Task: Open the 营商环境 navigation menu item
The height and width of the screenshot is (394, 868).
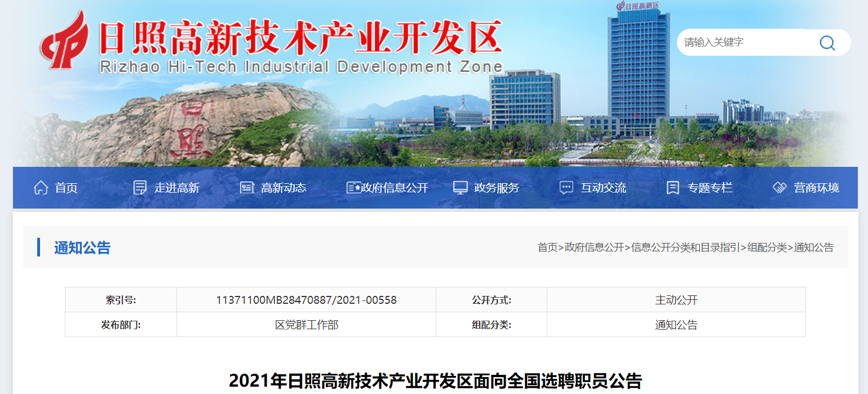Action: coord(816,188)
